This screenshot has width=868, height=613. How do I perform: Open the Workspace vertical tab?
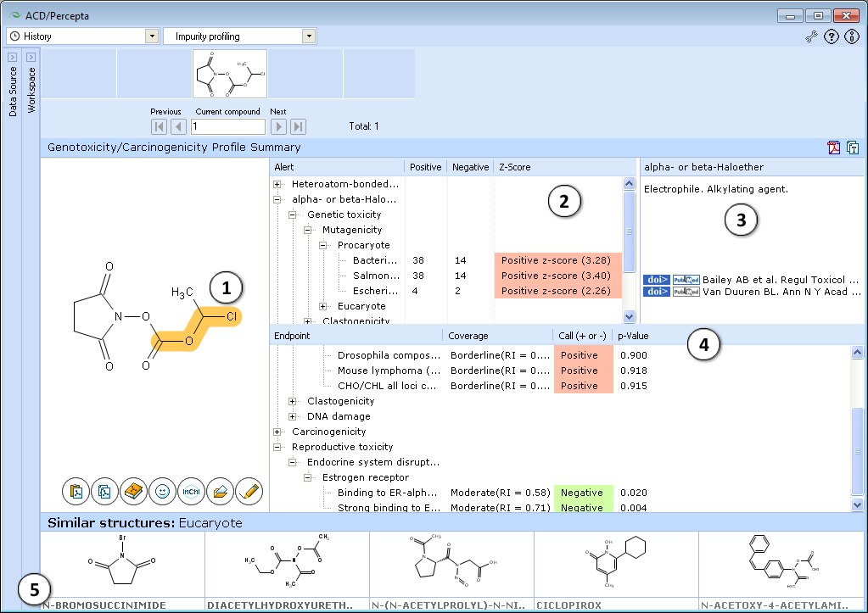tap(31, 90)
